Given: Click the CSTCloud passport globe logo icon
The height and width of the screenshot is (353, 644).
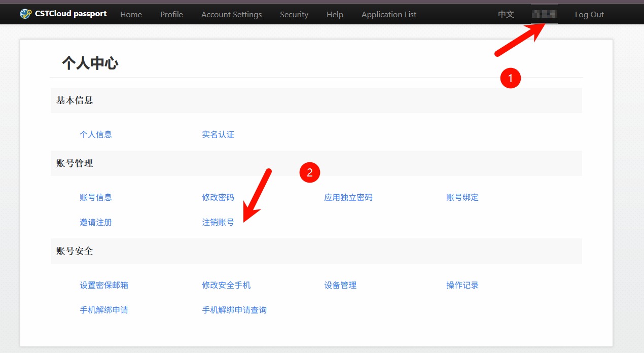Looking at the screenshot, I should pos(26,14).
